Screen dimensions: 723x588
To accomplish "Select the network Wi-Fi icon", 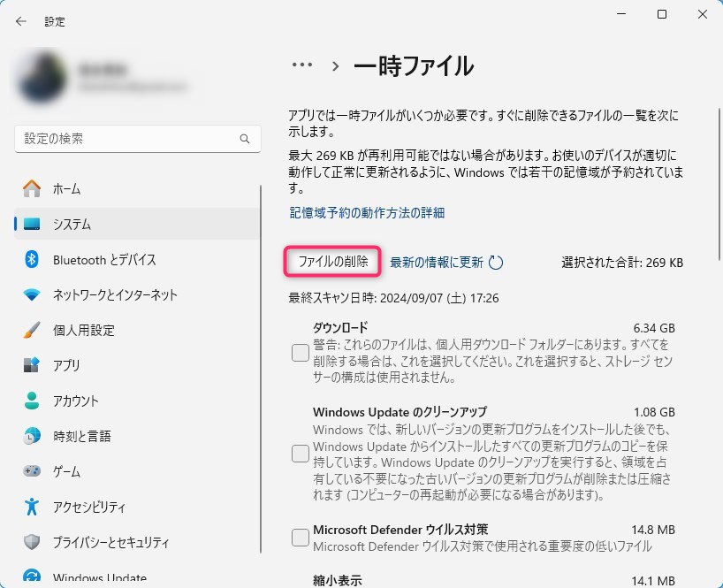I will 32,294.
